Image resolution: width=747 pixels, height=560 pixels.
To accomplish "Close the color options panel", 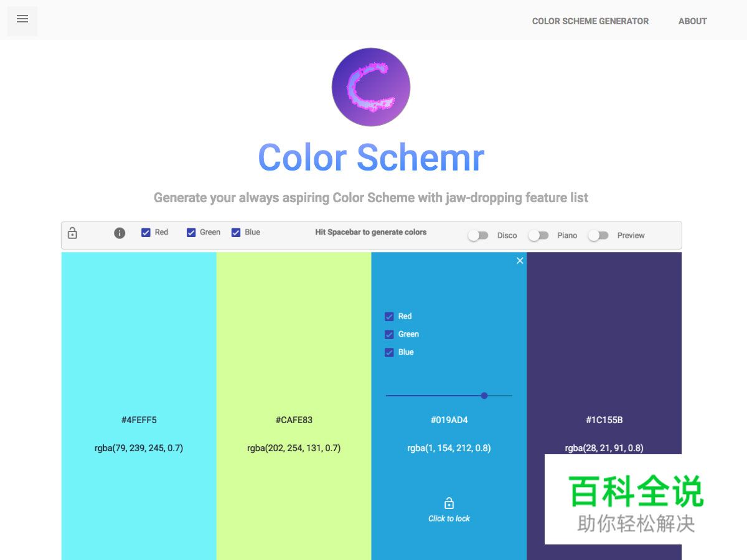I will pos(520,261).
